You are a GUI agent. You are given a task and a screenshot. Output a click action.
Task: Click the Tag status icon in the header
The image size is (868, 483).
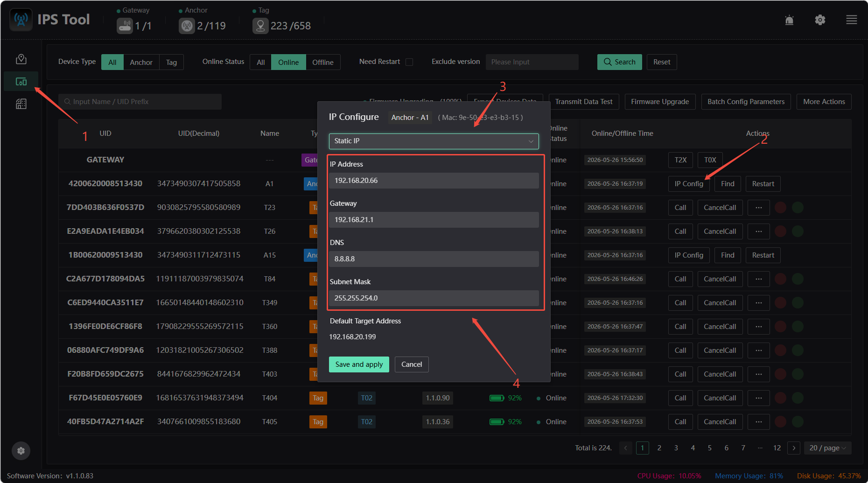coord(260,26)
